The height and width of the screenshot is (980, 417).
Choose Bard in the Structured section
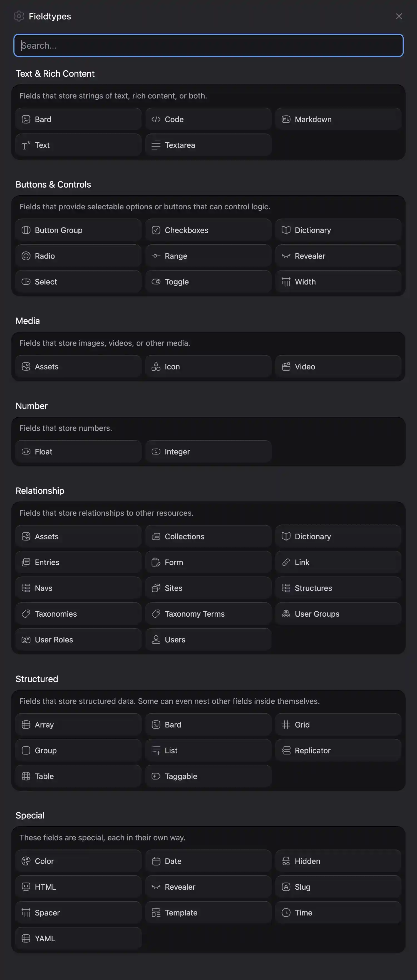209,725
